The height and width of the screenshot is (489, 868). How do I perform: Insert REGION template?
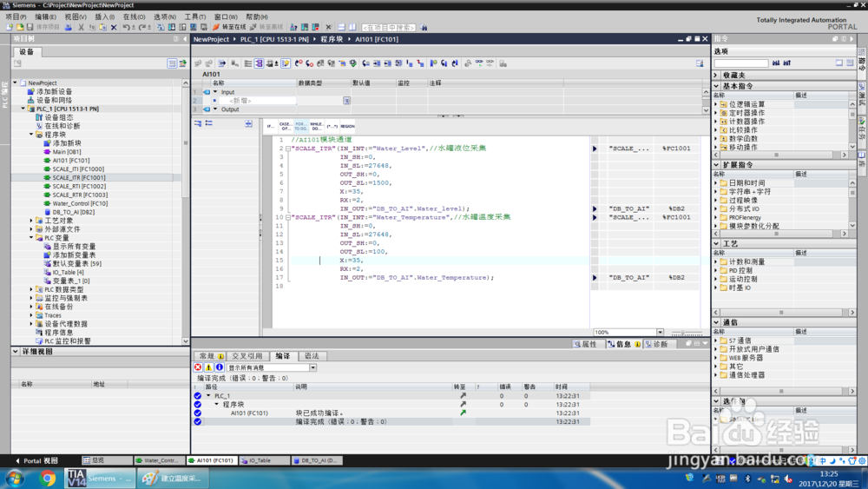(348, 126)
